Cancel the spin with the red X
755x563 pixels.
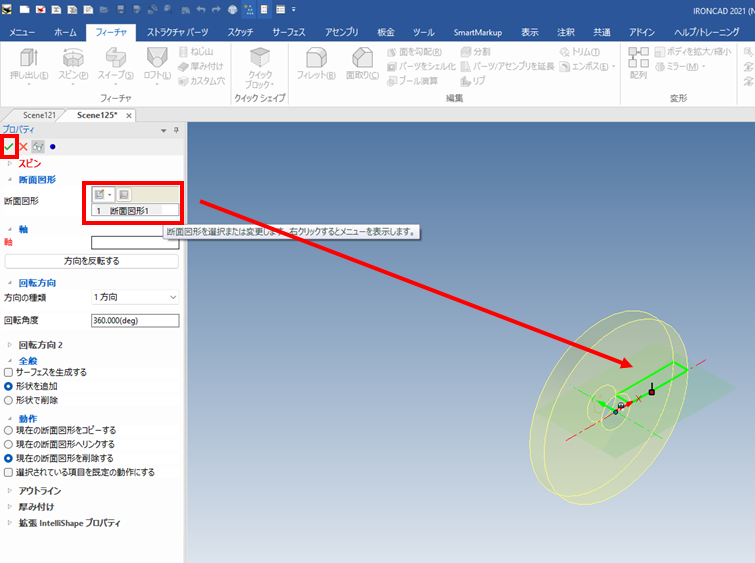(23, 147)
